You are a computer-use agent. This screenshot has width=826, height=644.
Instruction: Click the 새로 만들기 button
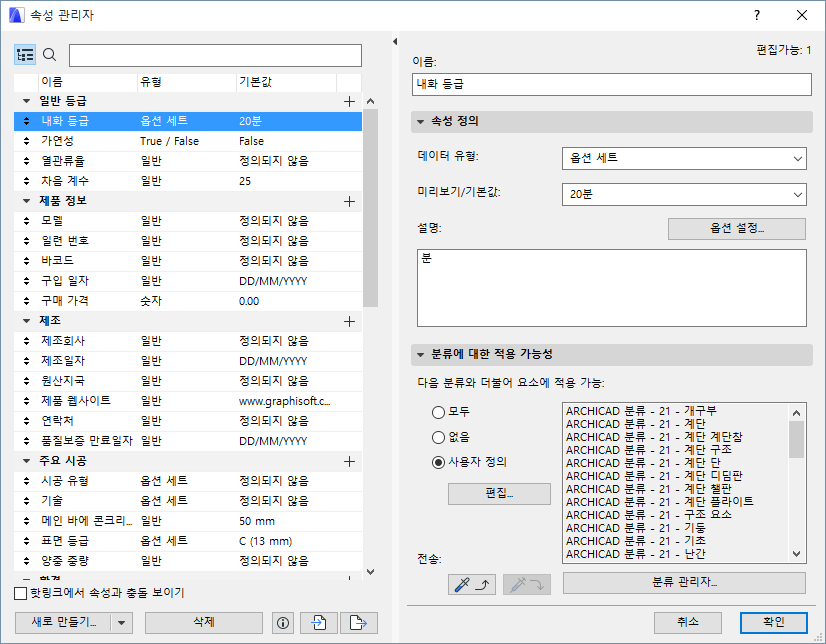pos(63,623)
